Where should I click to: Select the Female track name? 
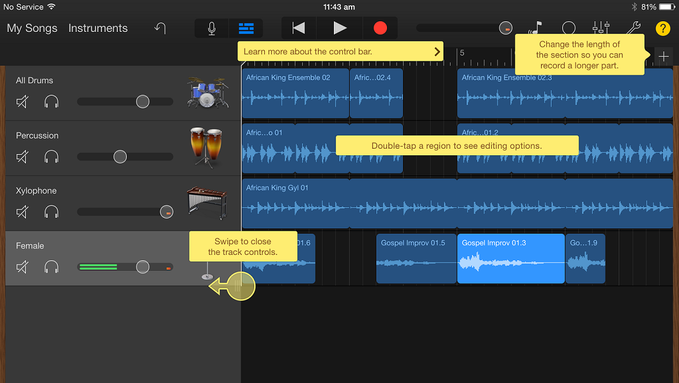30,246
